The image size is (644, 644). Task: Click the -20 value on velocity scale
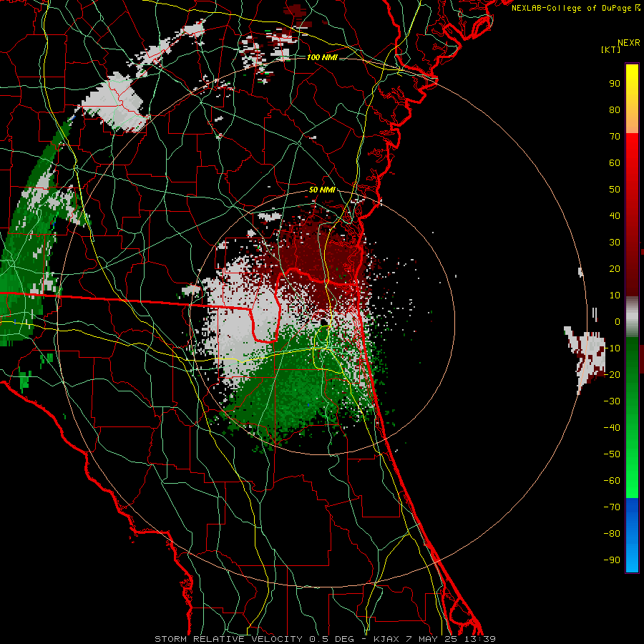pyautogui.click(x=612, y=375)
